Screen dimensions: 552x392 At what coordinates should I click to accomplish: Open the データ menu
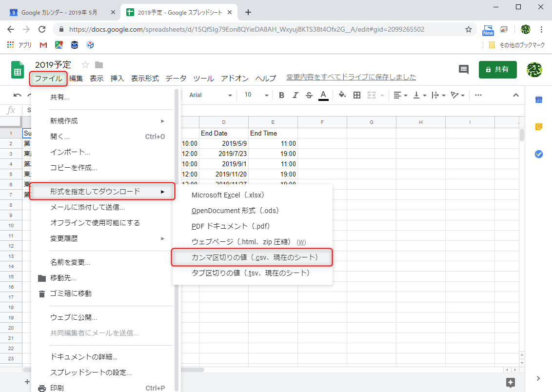(x=176, y=78)
